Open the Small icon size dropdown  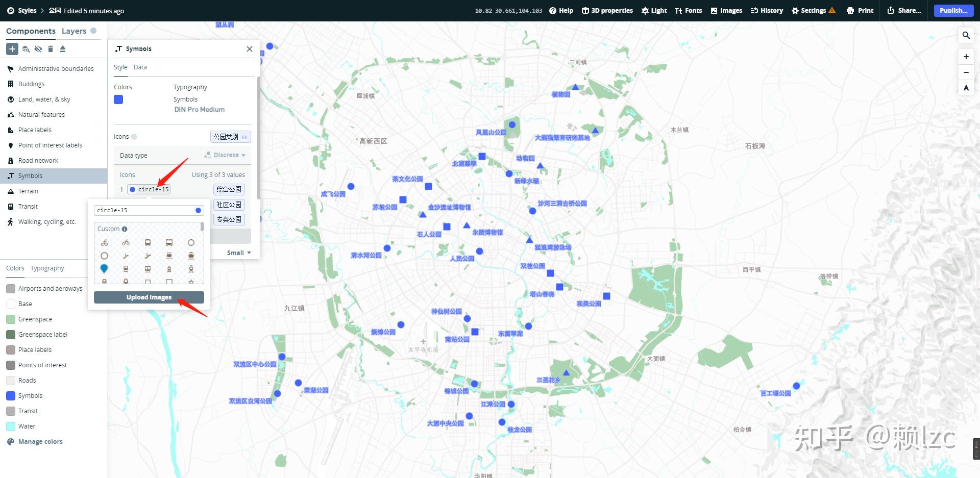tap(239, 252)
